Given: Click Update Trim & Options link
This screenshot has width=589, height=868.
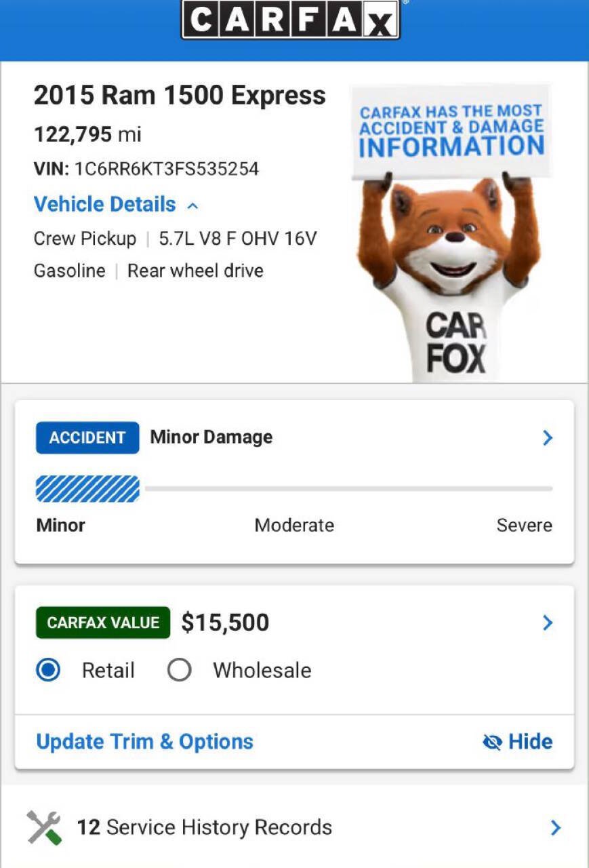Looking at the screenshot, I should tap(144, 742).
